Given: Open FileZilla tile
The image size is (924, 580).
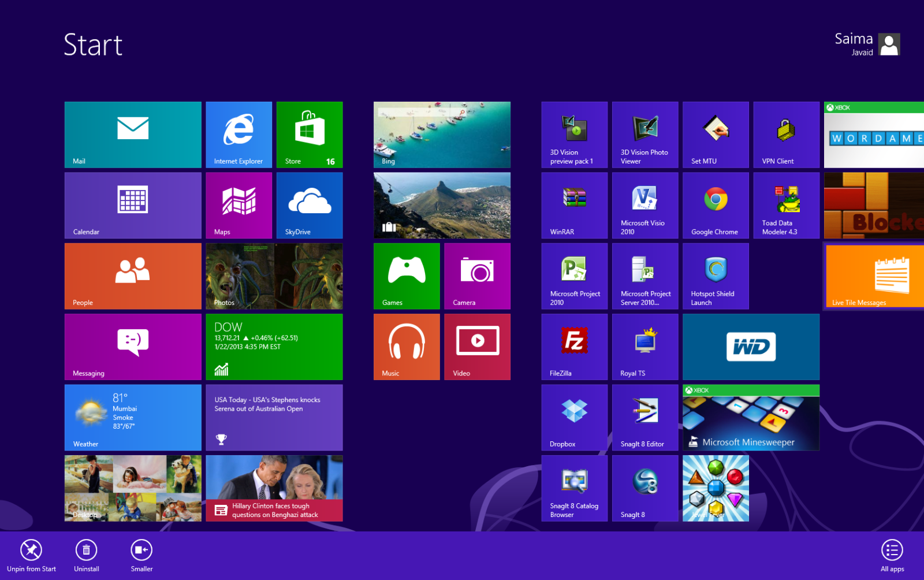Looking at the screenshot, I should pos(575,347).
